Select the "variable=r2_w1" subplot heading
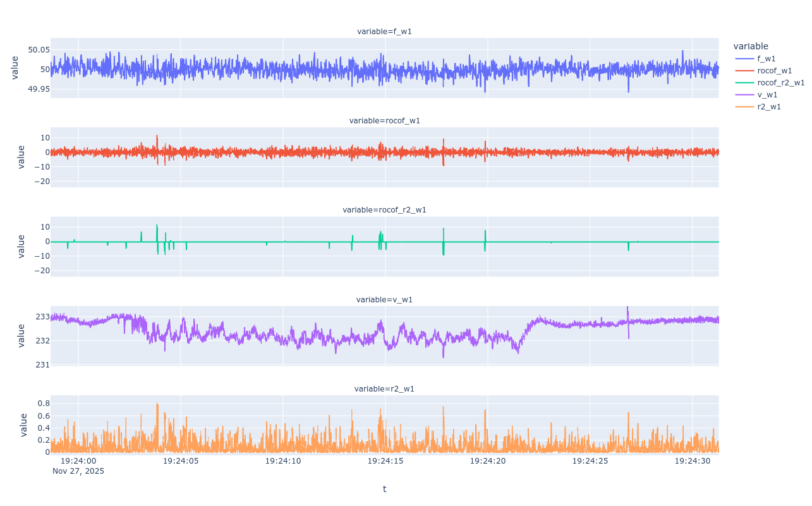812x506 pixels. click(384, 388)
